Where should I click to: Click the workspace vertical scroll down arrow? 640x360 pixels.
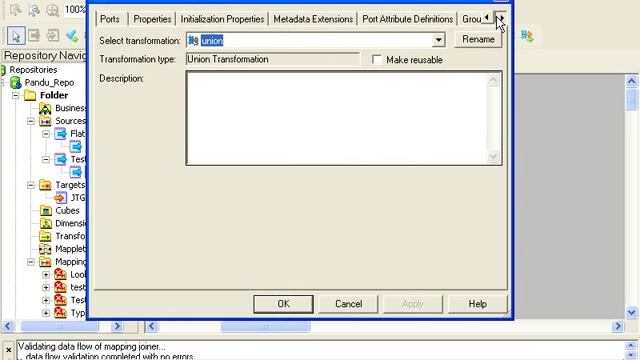(631, 313)
